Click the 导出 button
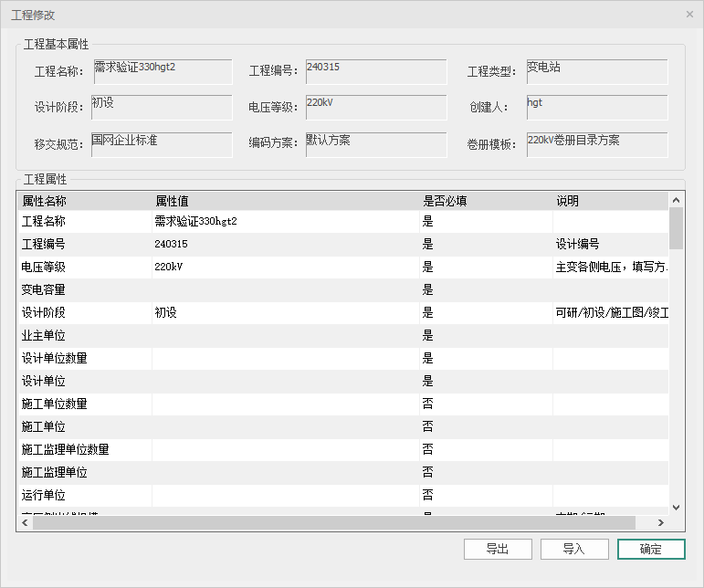This screenshot has width=704, height=588. coord(498,549)
